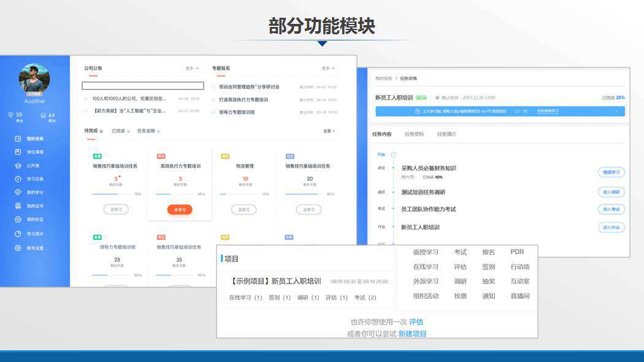The image size is (644, 362).
Task: Expand 更多 under 专题报名
Action: 328,69
